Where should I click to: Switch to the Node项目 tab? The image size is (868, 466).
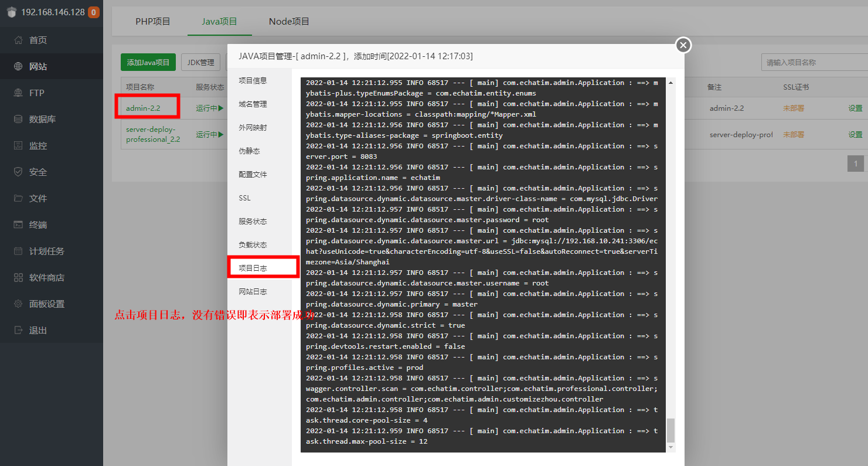pos(289,22)
